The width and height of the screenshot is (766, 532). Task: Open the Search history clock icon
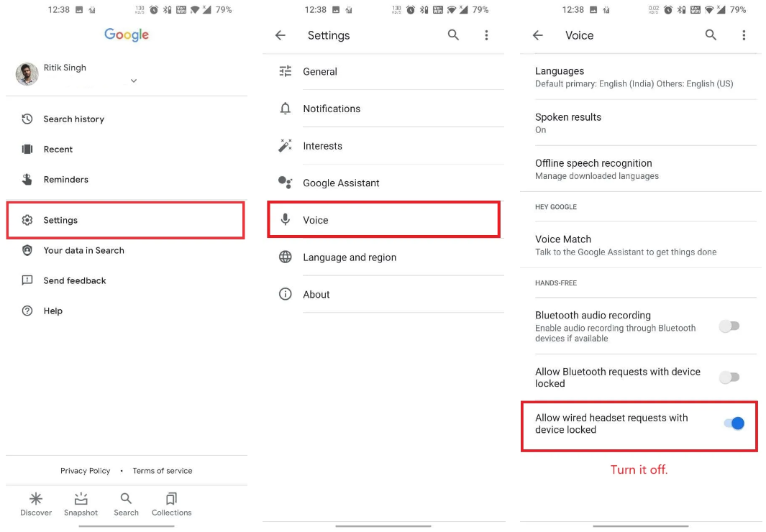tap(27, 119)
